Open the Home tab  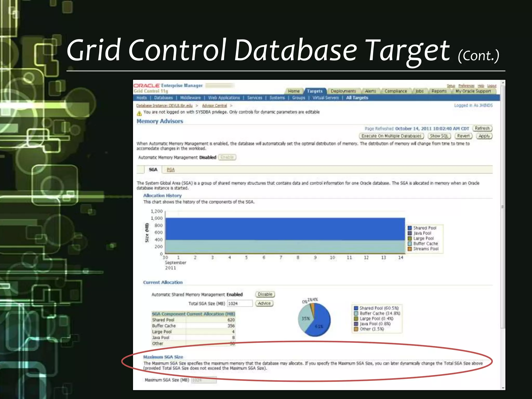point(294,91)
